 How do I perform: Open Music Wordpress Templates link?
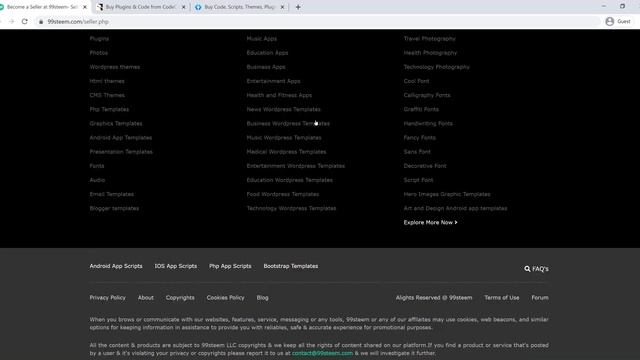[x=284, y=138]
